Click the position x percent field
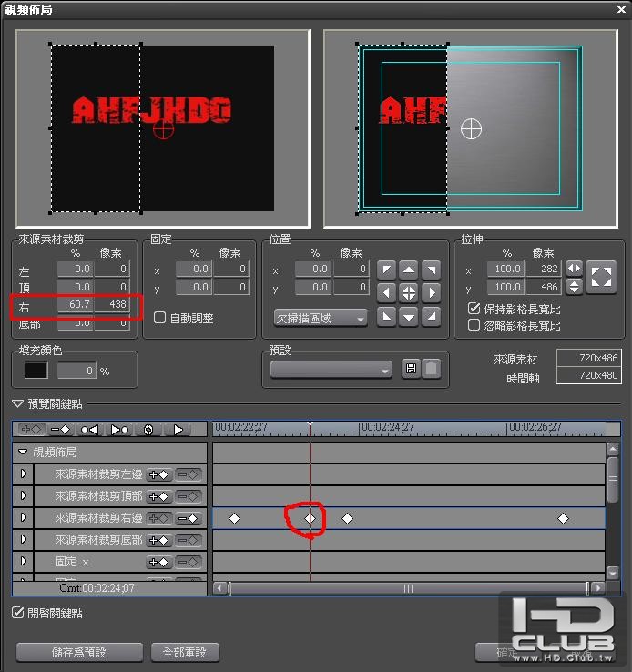 tap(313, 269)
